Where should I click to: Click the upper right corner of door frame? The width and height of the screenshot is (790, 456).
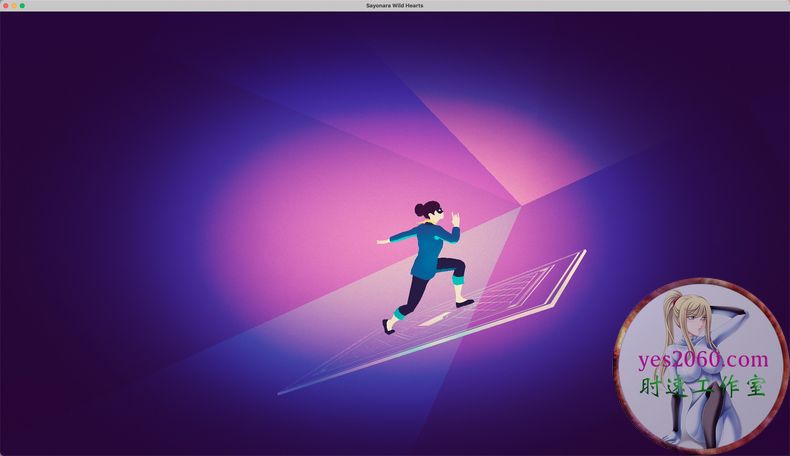584,251
